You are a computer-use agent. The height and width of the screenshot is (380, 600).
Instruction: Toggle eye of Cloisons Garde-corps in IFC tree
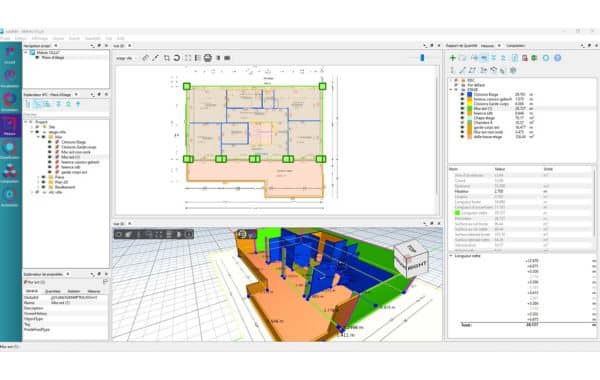pyautogui.click(x=50, y=147)
